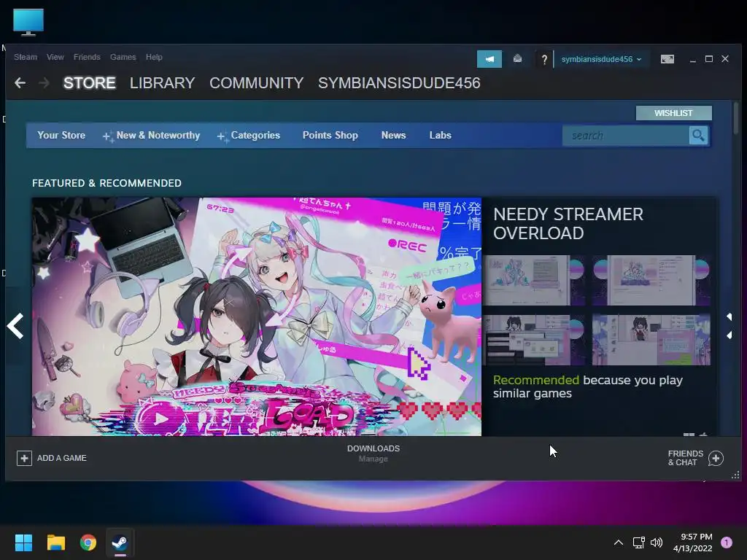Click FRIENDS & CHAT label
Image resolution: width=747 pixels, height=560 pixels.
(686, 458)
